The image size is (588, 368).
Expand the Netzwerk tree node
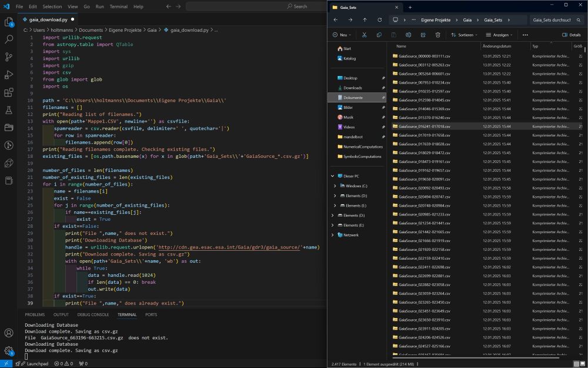[333, 235]
